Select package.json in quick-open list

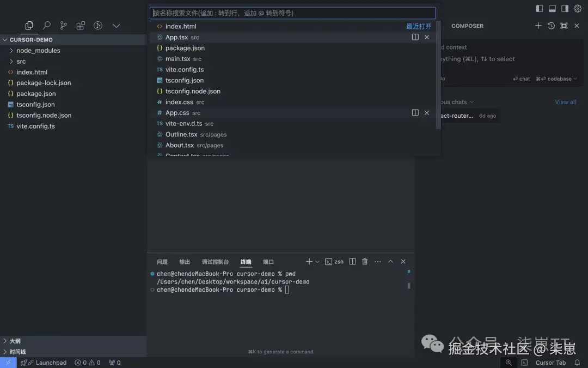(x=292, y=48)
